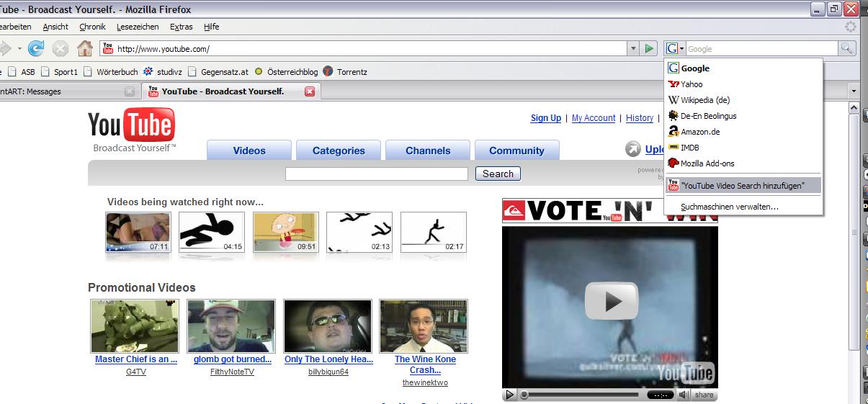Select Google from the search engine list

tap(743, 68)
